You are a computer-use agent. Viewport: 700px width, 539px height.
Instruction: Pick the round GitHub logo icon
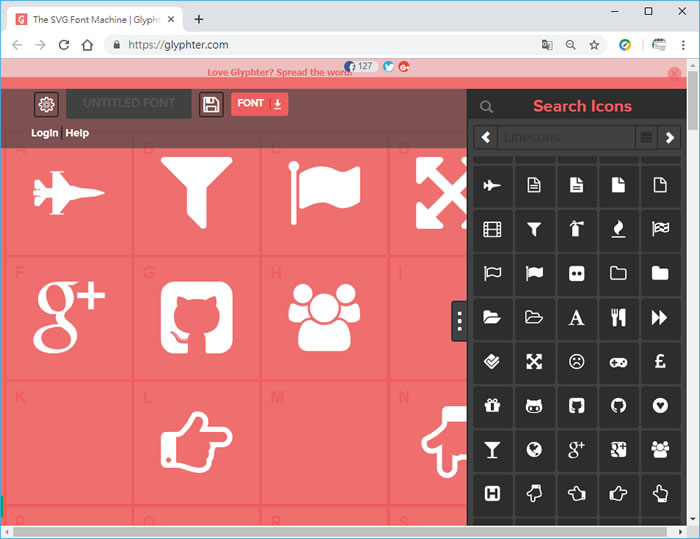(x=618, y=406)
